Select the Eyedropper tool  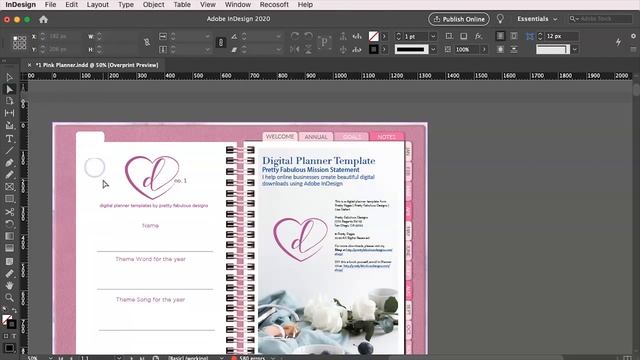click(x=9, y=273)
